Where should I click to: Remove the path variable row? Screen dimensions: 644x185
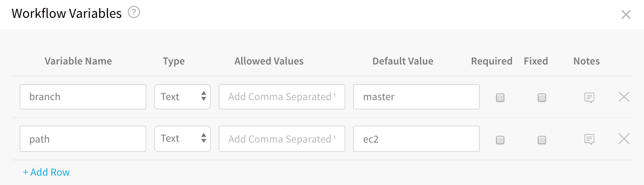click(624, 139)
